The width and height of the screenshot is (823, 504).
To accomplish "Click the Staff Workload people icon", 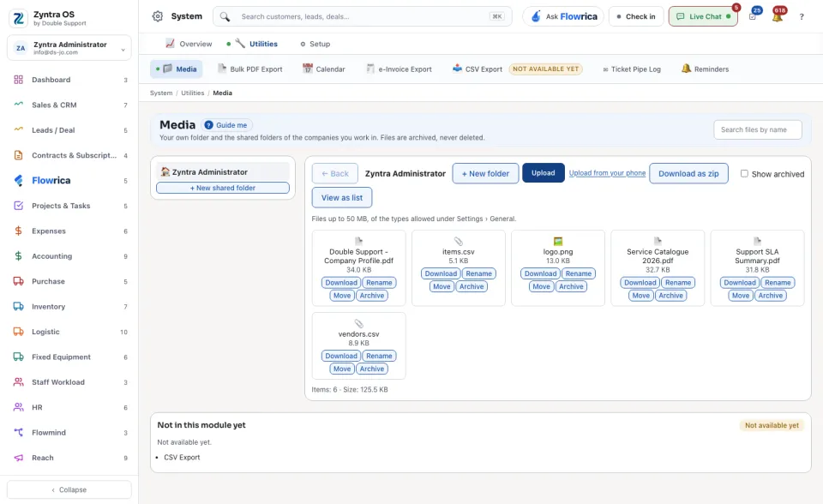I will (18, 382).
